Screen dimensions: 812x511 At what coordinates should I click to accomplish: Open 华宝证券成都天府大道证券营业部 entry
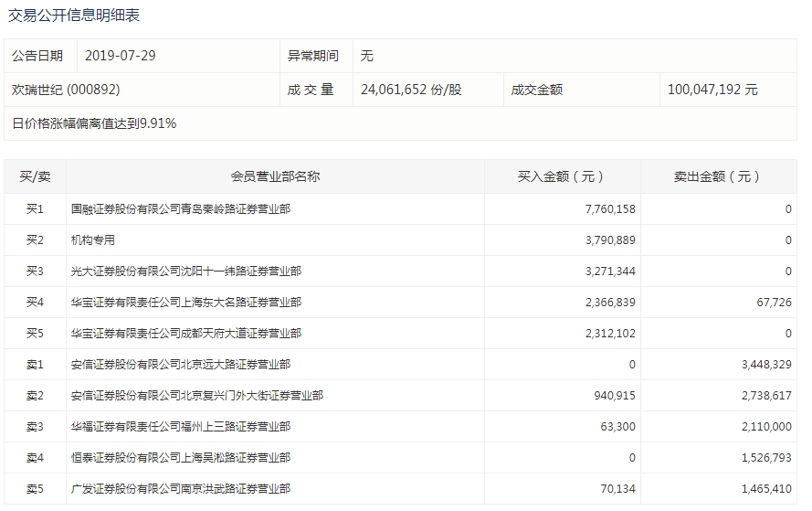186,334
